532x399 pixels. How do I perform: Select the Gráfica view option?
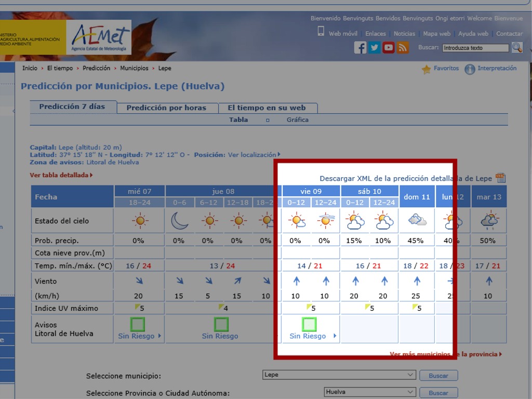click(297, 119)
